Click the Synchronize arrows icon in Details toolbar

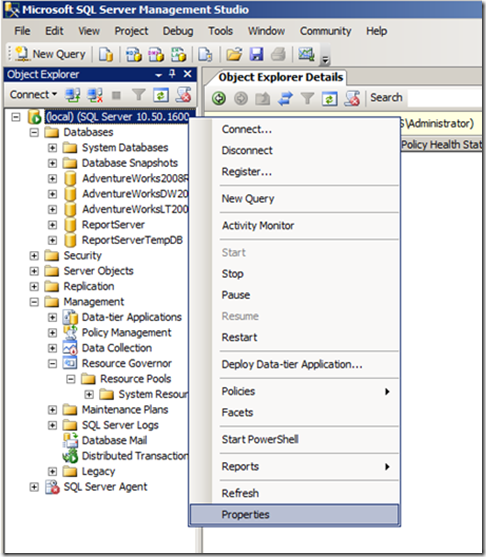285,98
